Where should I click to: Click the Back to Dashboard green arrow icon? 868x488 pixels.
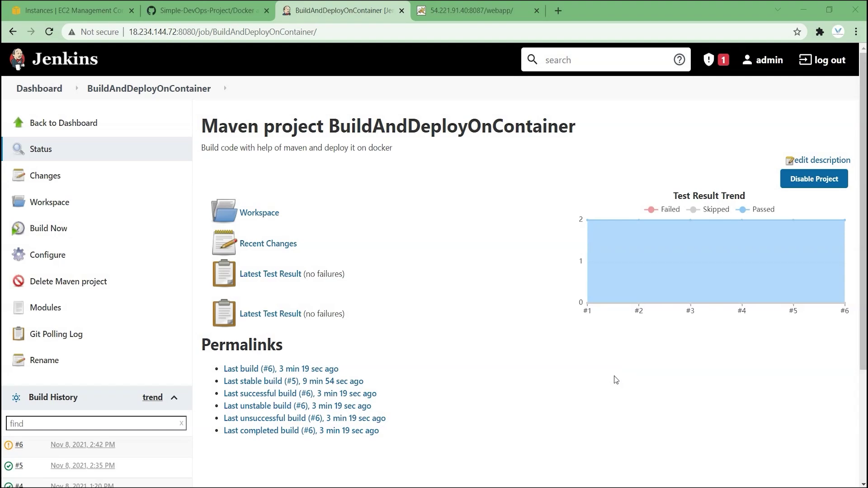tap(19, 122)
